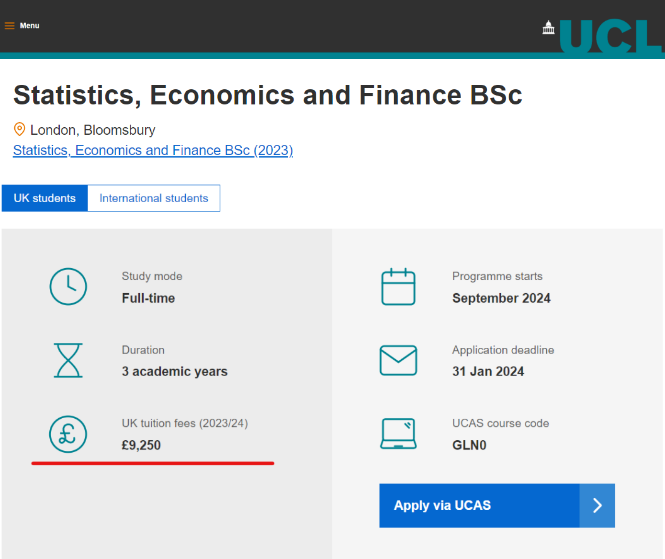Click the page title heading
665x559 pixels.
(x=267, y=95)
